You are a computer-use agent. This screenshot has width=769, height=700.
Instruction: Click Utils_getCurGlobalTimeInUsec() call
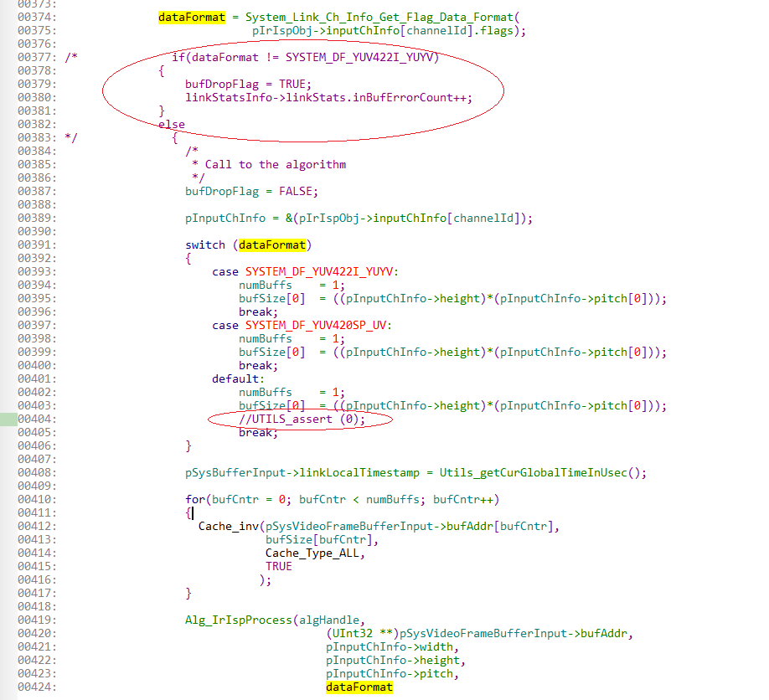543,473
